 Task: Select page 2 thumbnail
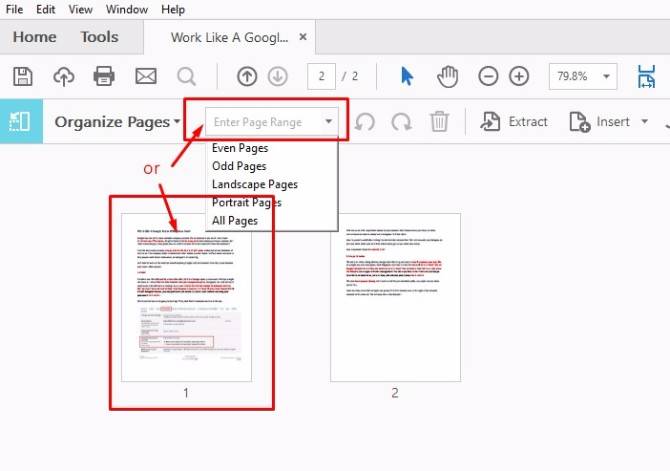pyautogui.click(x=395, y=297)
